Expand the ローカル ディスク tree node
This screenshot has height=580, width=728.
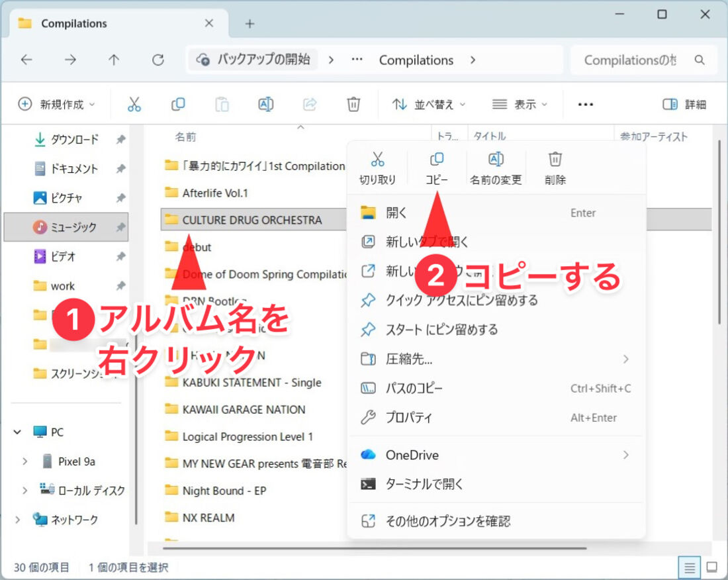click(x=25, y=491)
